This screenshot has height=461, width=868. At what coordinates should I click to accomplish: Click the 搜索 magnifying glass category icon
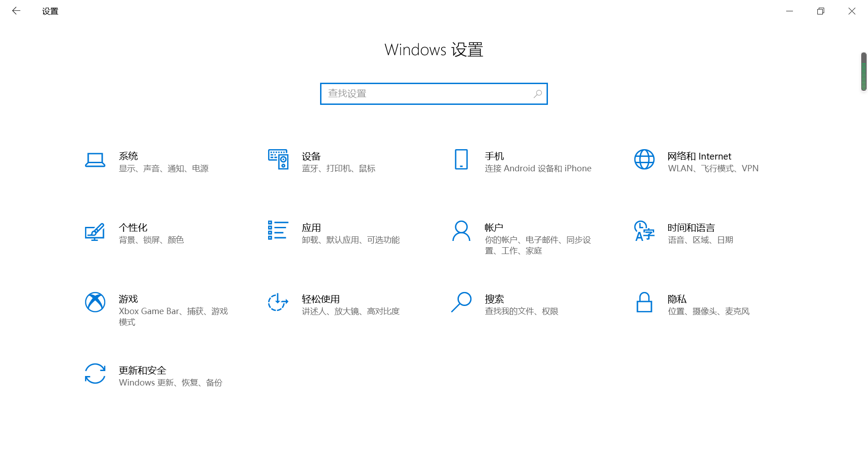(x=461, y=302)
